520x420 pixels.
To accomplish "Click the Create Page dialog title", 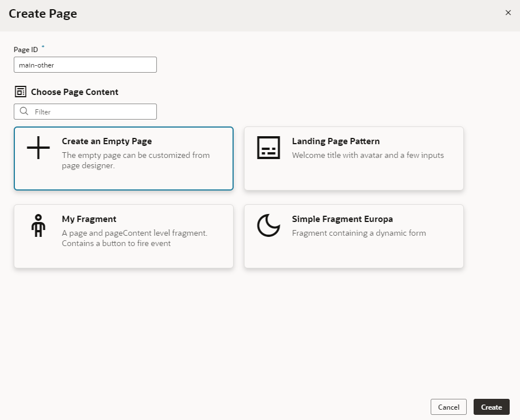I will pyautogui.click(x=42, y=13).
